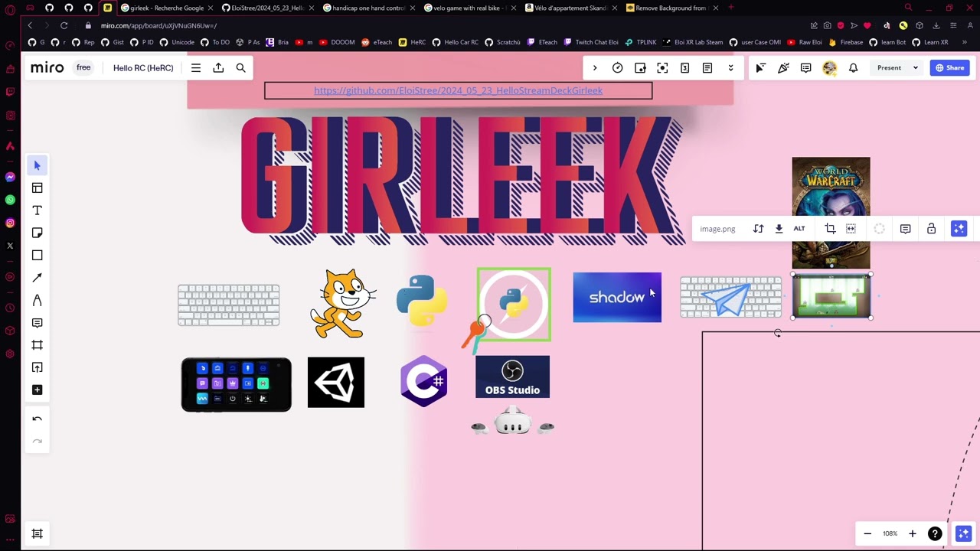980x551 pixels.
Task: Open the Twitch Chat Eloi bookmark
Action: (x=591, y=42)
